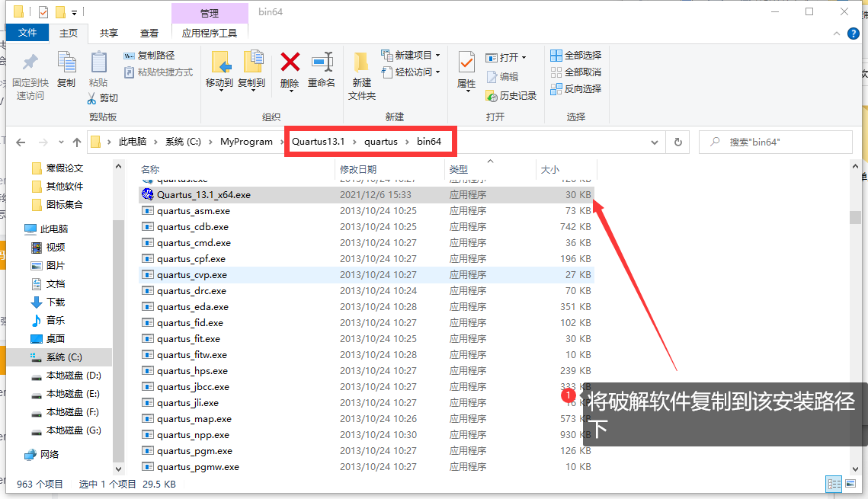Click the Copy To (复制到) icon

(x=254, y=62)
